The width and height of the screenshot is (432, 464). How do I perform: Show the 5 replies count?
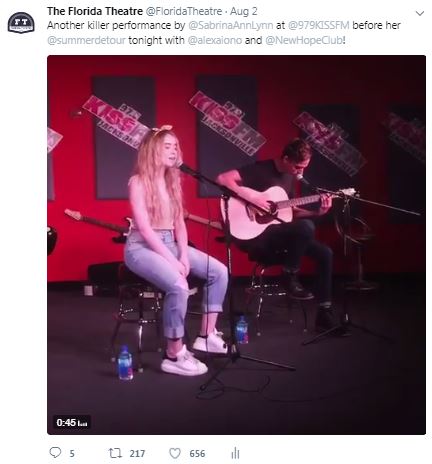click(72, 453)
